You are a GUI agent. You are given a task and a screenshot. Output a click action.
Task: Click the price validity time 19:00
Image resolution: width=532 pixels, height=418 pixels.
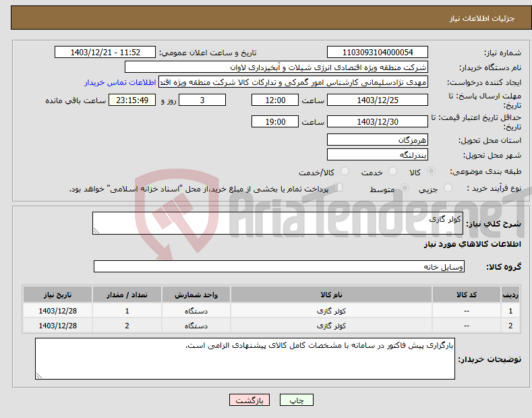[275, 121]
